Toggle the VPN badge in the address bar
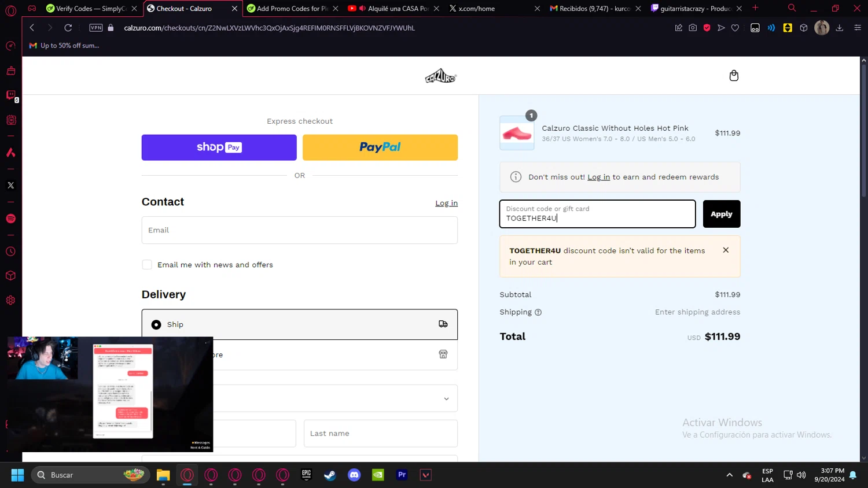Screen dimensions: 868x488 coord(96,28)
